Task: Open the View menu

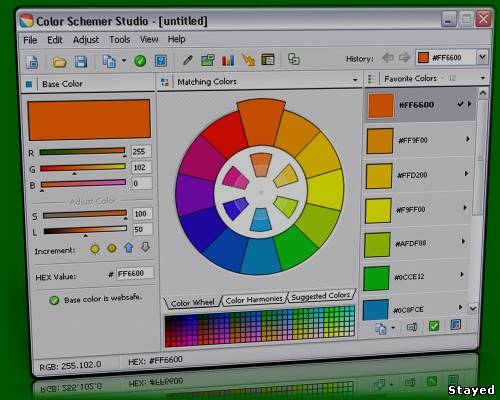Action: 149,39
